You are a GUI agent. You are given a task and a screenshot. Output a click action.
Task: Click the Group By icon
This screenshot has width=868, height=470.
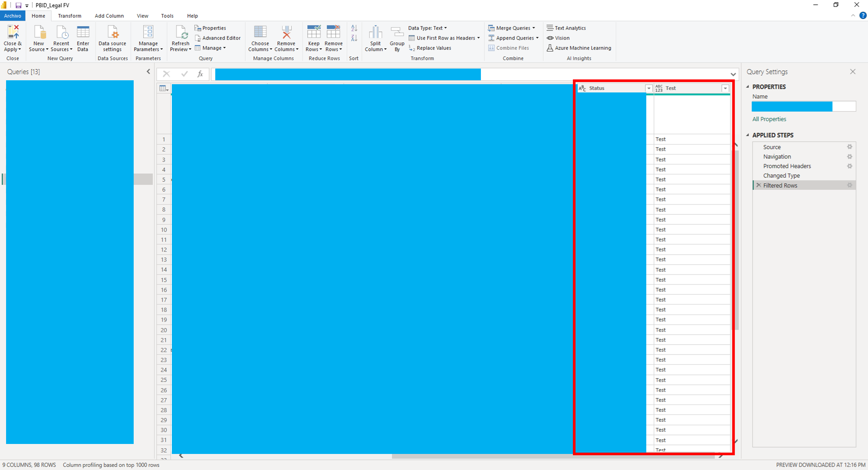click(x=397, y=32)
